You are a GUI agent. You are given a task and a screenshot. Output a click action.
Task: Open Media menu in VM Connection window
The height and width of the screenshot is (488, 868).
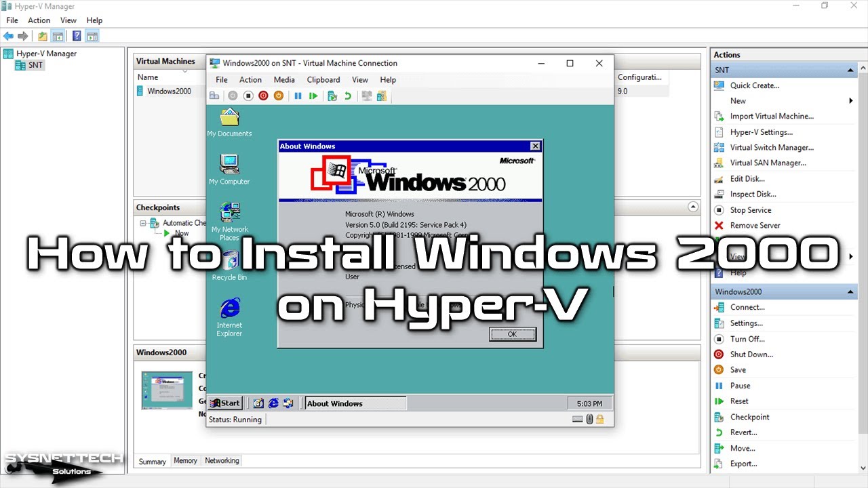[x=284, y=80]
